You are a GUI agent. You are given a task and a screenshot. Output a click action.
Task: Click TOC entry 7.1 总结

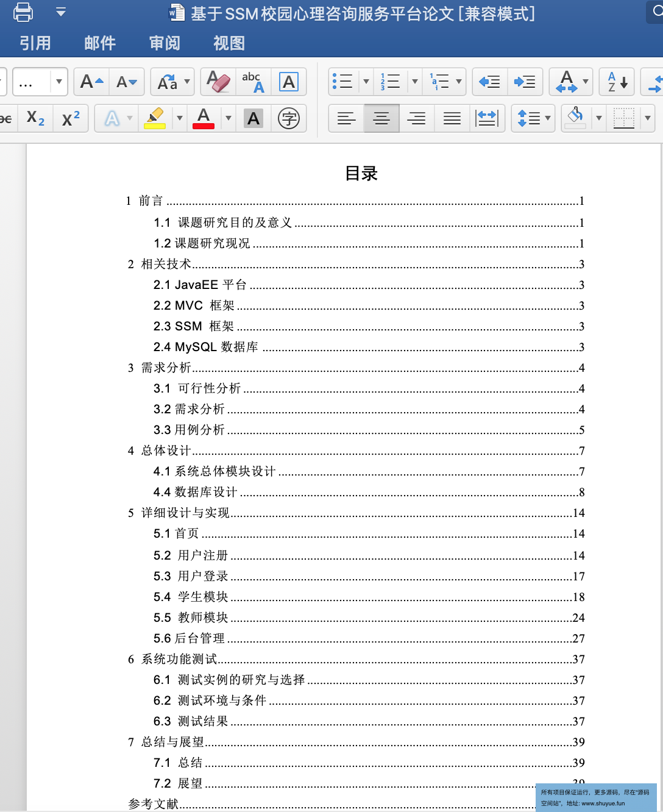[369, 763]
